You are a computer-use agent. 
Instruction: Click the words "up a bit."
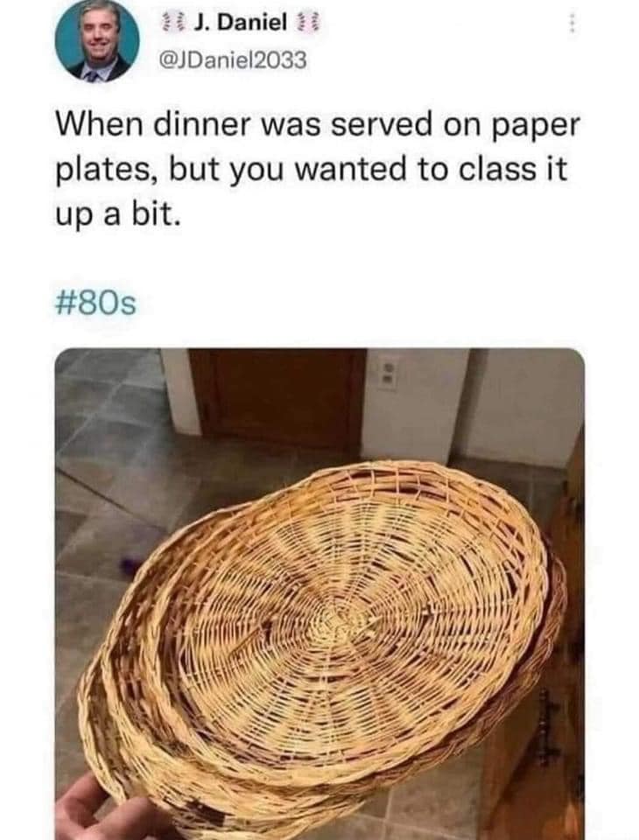point(116,214)
